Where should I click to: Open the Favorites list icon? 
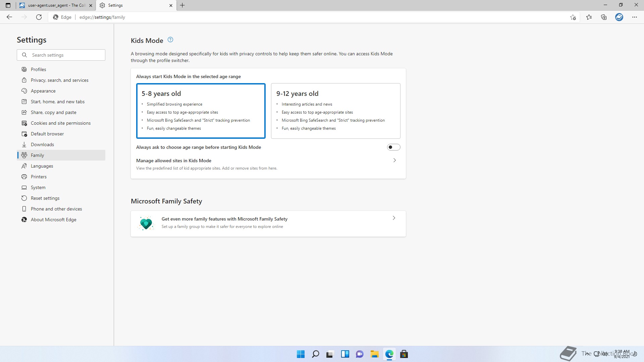pyautogui.click(x=589, y=17)
